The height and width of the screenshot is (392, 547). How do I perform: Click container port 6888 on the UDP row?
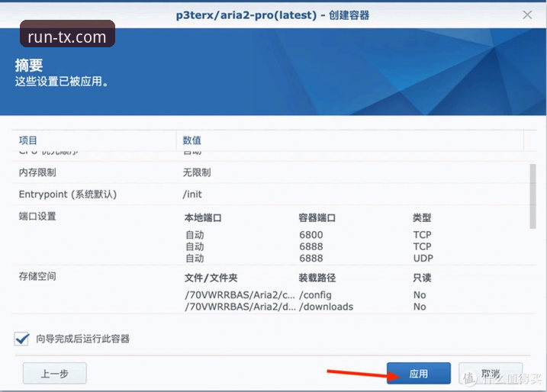tap(311, 258)
